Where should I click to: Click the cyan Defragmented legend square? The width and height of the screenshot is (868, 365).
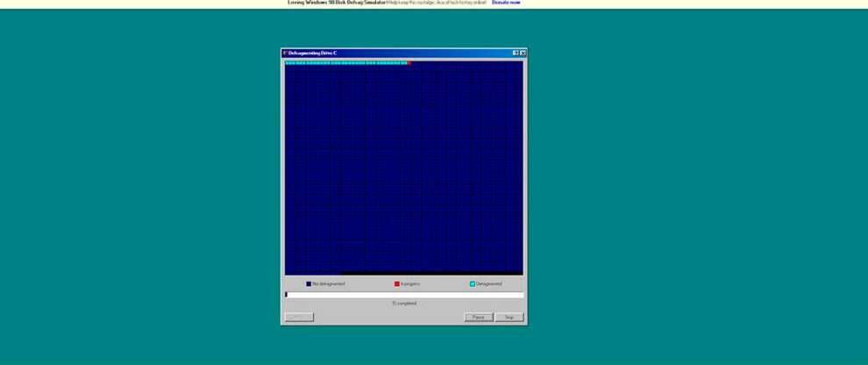tap(473, 284)
